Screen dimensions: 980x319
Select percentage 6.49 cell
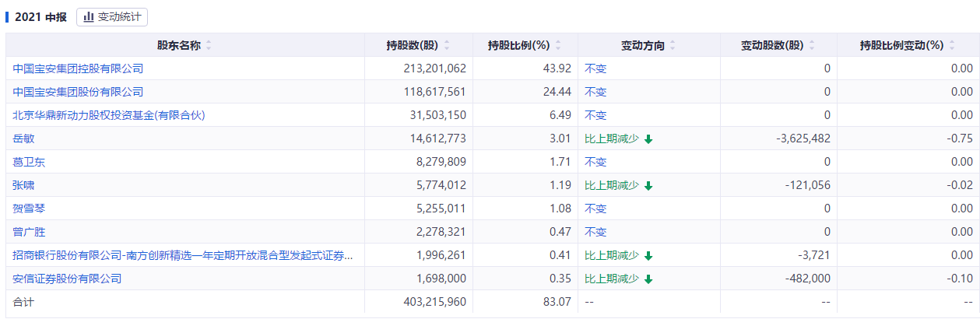(561, 115)
